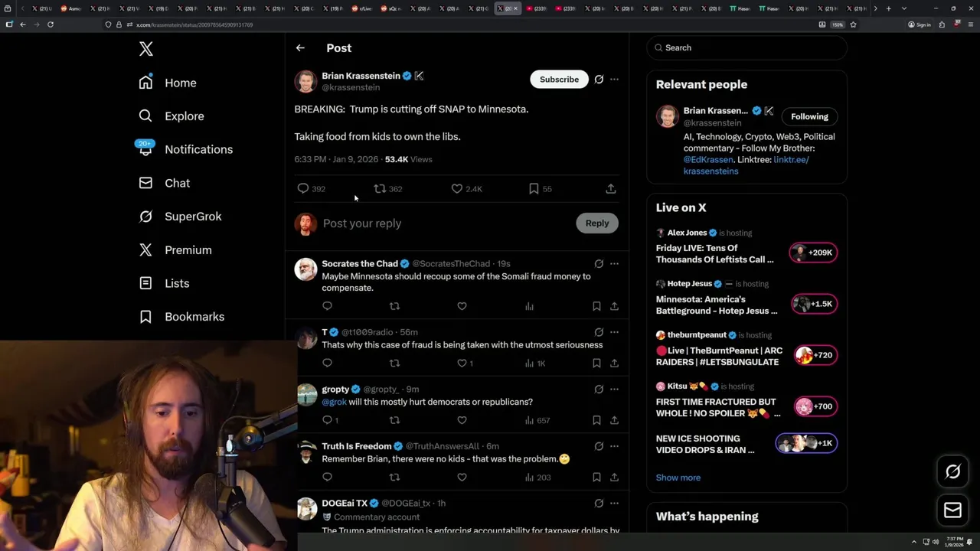Reply to Socrates the Chad's comment
The width and height of the screenshot is (980, 551).
coord(327,306)
